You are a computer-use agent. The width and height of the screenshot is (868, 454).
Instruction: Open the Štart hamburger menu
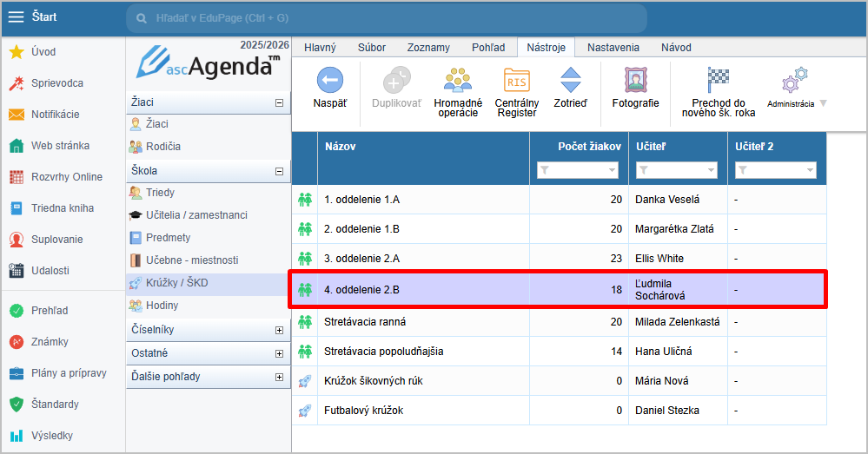coord(17,16)
